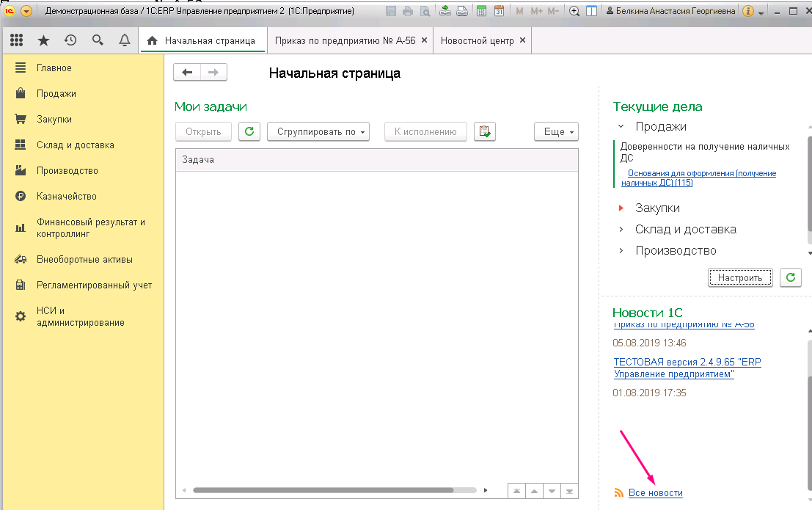Jump to last row in task list
Viewport: 812px width, 510px height.
pyautogui.click(x=569, y=491)
